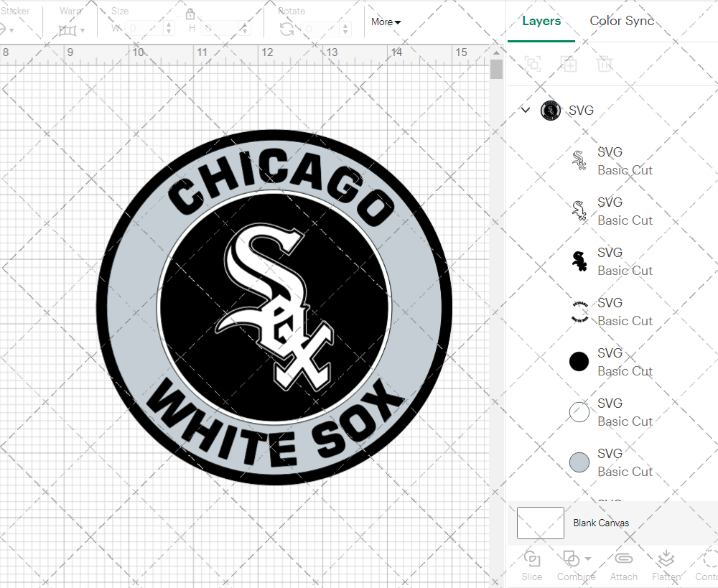The height and width of the screenshot is (588, 718).
Task: Switch to the Color Sync tab
Action: pos(622,21)
